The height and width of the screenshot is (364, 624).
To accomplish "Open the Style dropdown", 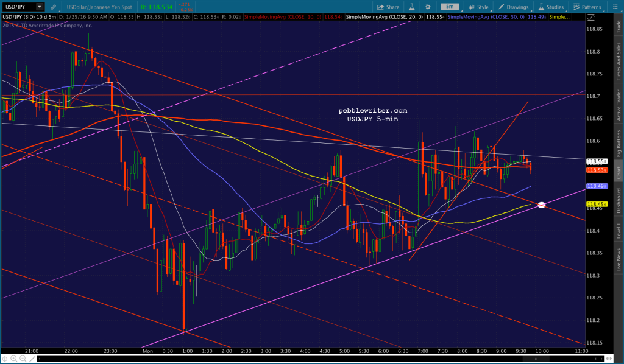I will (x=479, y=7).
